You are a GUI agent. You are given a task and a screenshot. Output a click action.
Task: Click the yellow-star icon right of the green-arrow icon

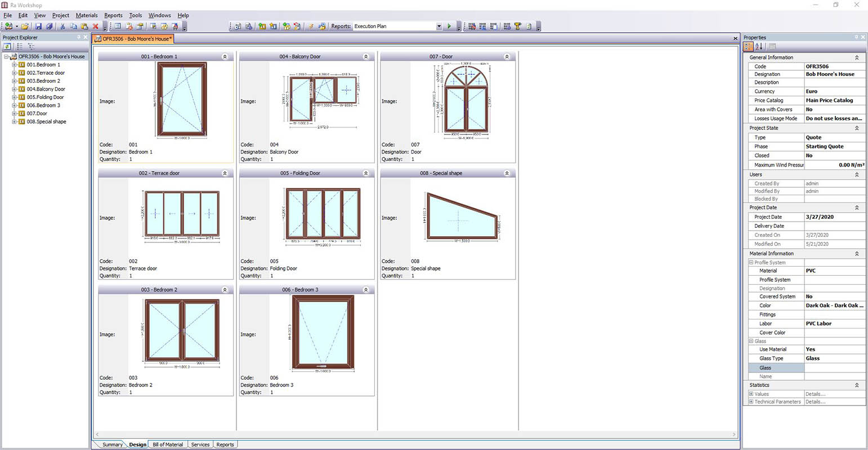(x=273, y=26)
